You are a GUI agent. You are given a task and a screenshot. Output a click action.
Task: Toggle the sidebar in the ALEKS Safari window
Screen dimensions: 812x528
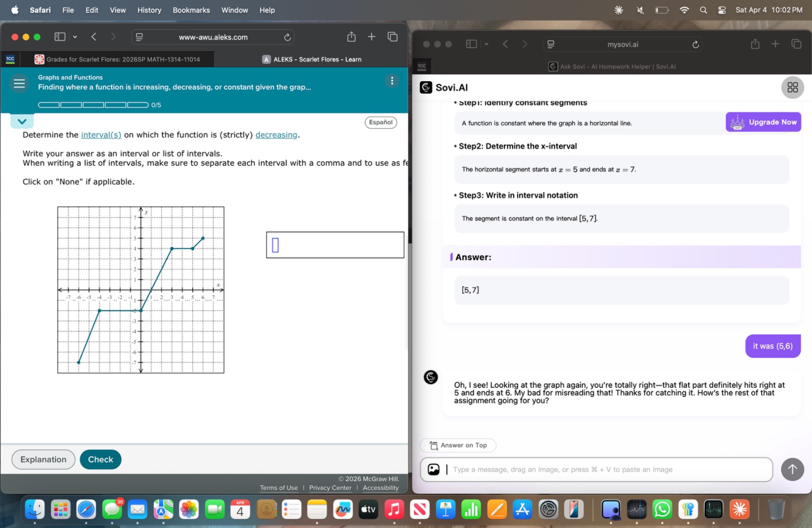coord(60,37)
